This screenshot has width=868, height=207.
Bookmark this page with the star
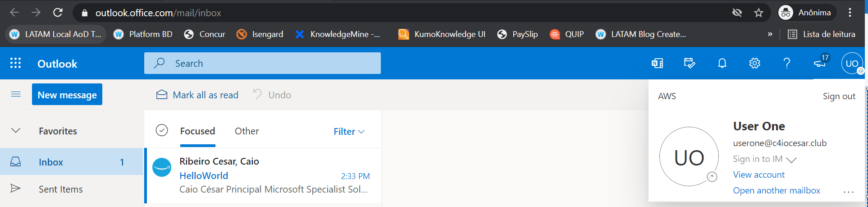click(759, 13)
